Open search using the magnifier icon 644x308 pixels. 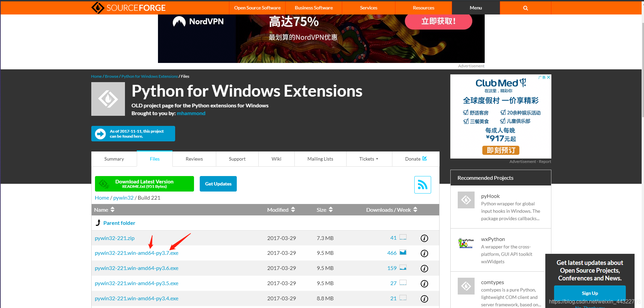525,7
